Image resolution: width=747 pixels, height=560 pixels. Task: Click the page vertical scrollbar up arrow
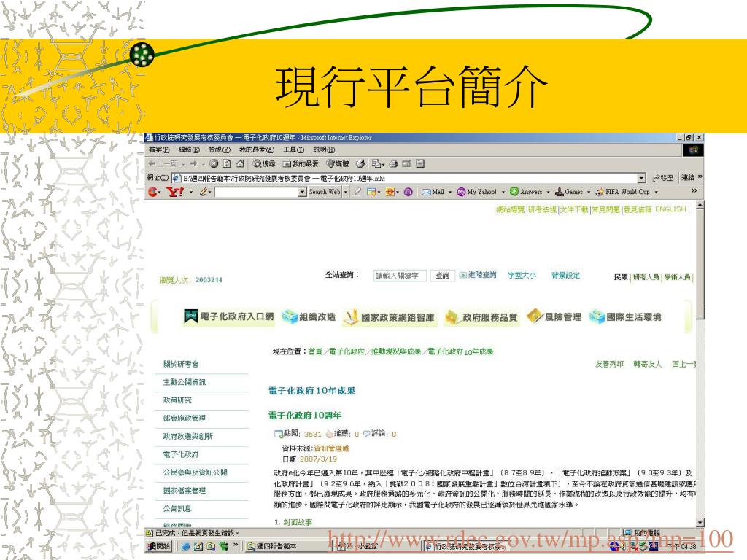point(700,205)
